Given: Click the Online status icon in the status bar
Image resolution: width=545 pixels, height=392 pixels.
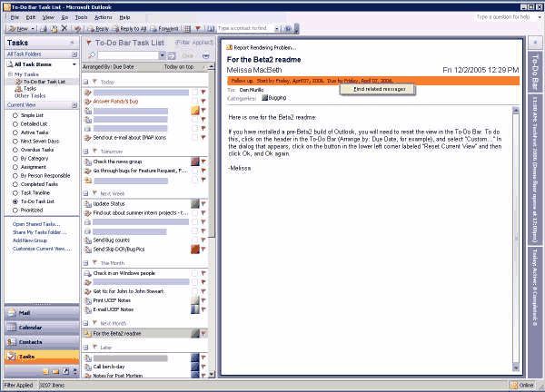Looking at the screenshot, I should point(514,385).
